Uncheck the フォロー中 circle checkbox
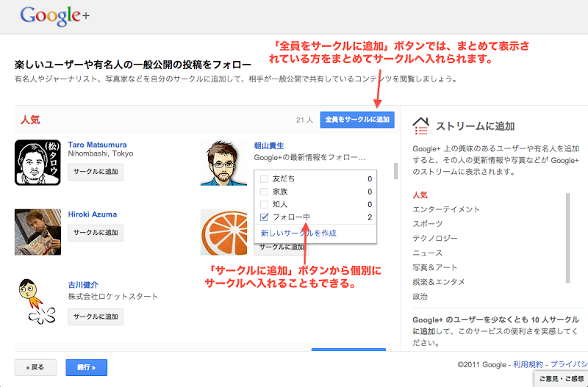The height and width of the screenshot is (387, 588). tap(264, 217)
